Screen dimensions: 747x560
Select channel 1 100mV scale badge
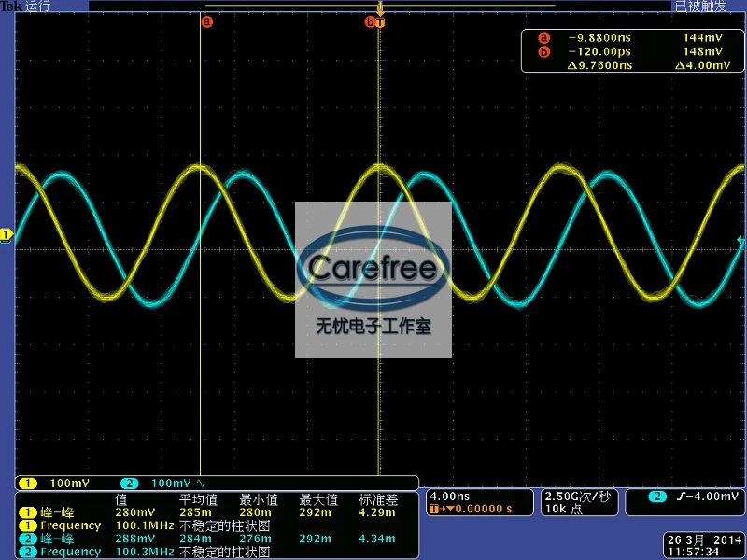54,483
